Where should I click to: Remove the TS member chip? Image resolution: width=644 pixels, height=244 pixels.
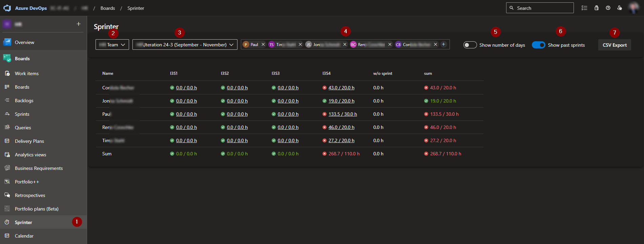click(300, 44)
